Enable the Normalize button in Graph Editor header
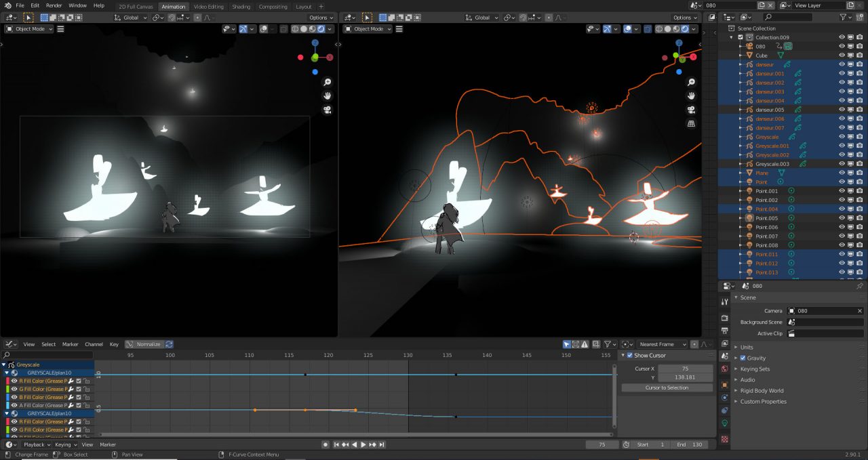This screenshot has height=460, width=868. tap(149, 343)
